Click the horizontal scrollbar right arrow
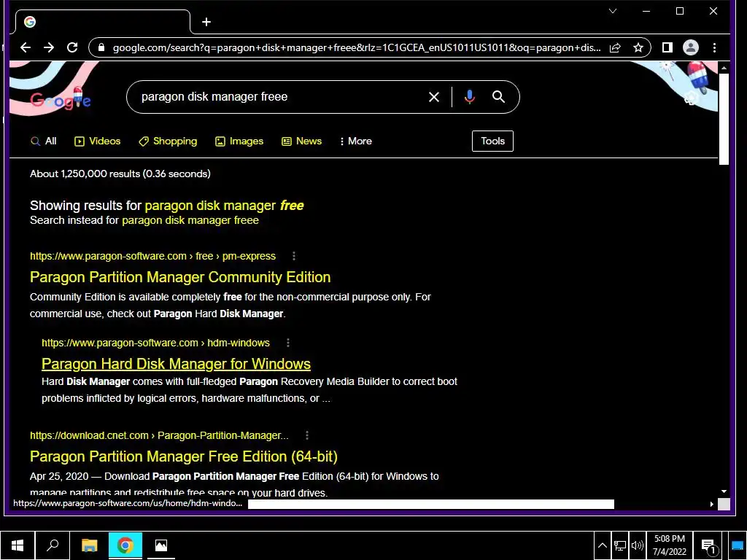 pos(712,504)
